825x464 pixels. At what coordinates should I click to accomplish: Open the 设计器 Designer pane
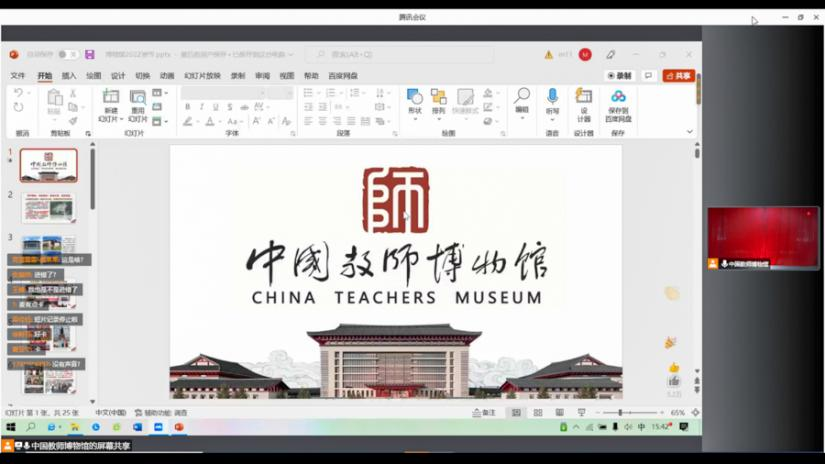click(x=583, y=98)
